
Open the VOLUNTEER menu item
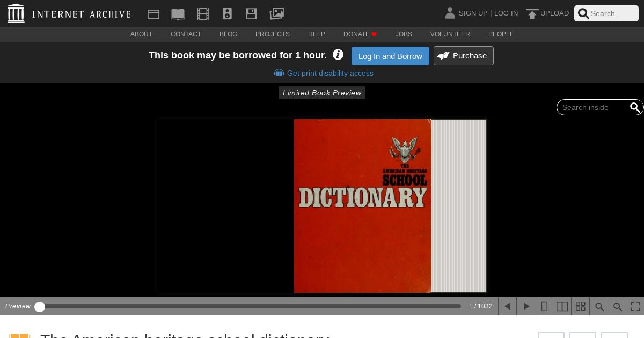(x=450, y=34)
